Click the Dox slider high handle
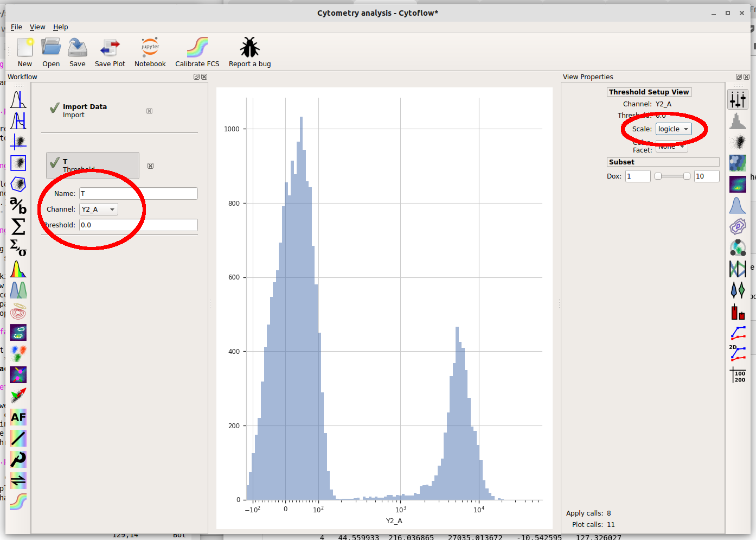 [x=687, y=176]
